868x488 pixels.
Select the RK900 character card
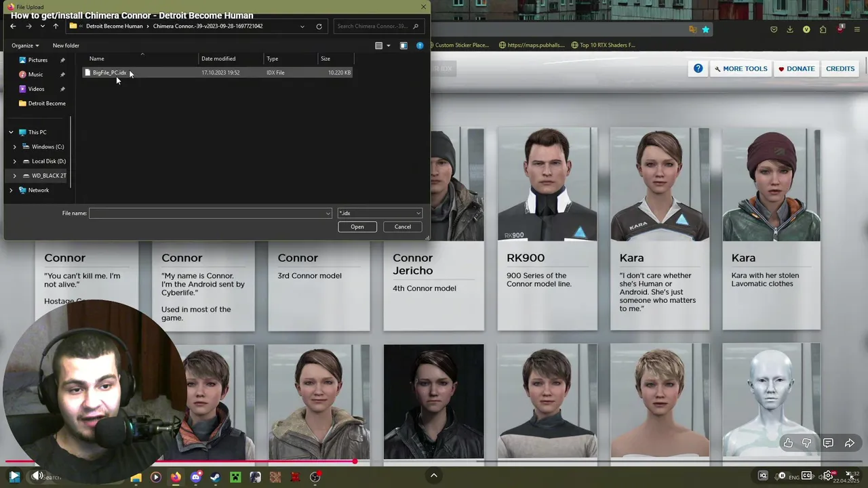[547, 229]
